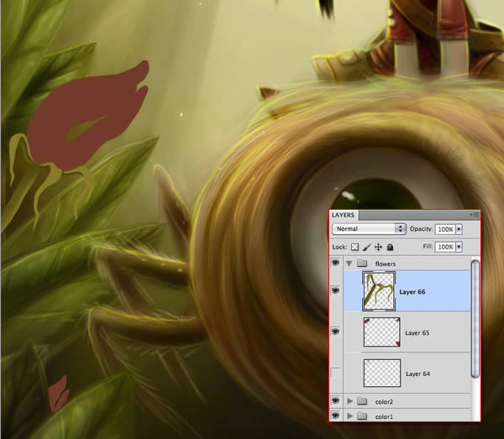
Task: Toggle lock transparent pixels
Action: 354,247
